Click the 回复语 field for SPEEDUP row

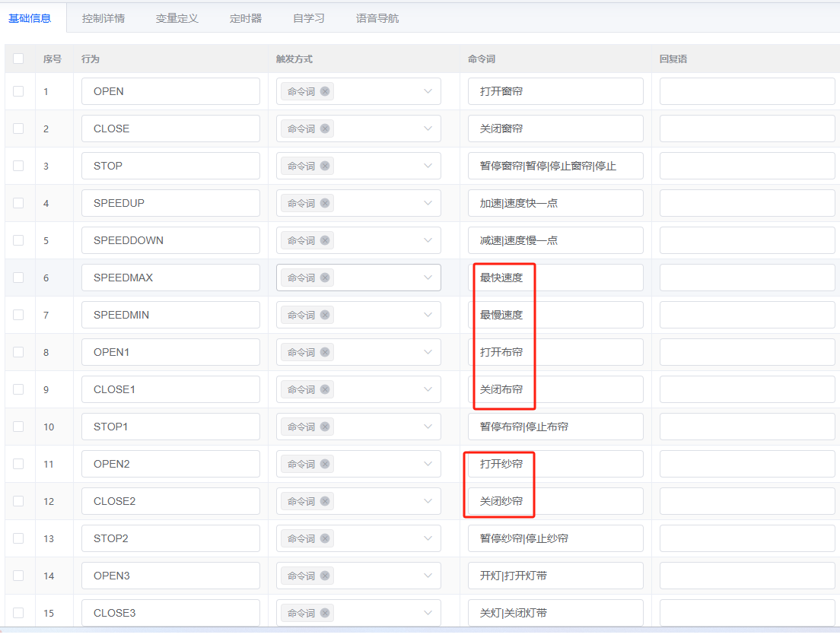pyautogui.click(x=747, y=203)
